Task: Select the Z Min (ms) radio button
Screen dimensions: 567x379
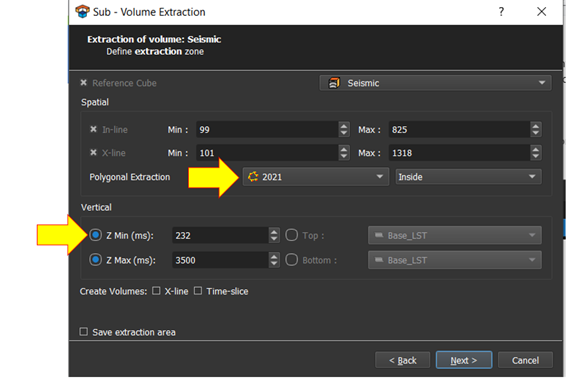Action: (x=95, y=235)
